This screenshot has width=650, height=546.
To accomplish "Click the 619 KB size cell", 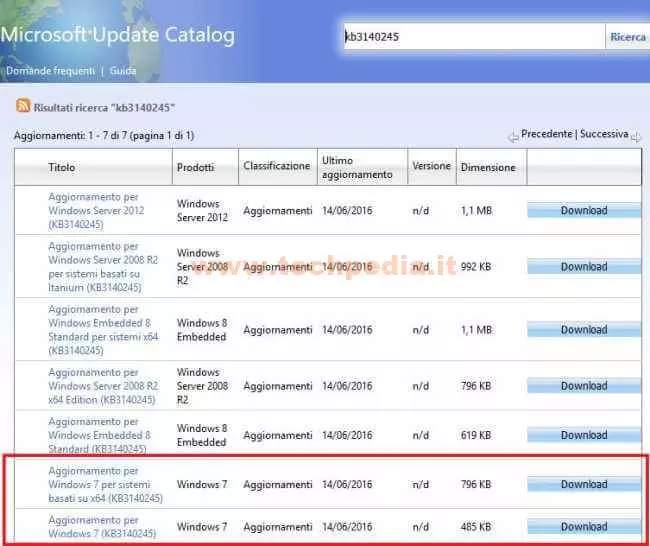I will (x=476, y=435).
